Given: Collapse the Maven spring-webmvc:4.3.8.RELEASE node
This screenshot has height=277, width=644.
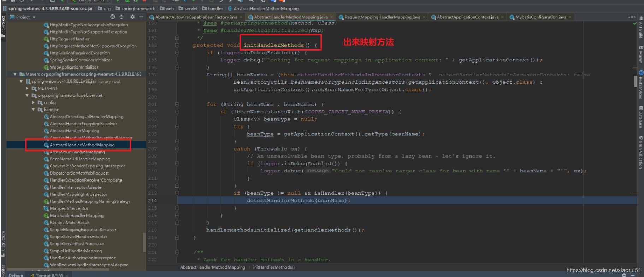Looking at the screenshot, I should [15, 74].
